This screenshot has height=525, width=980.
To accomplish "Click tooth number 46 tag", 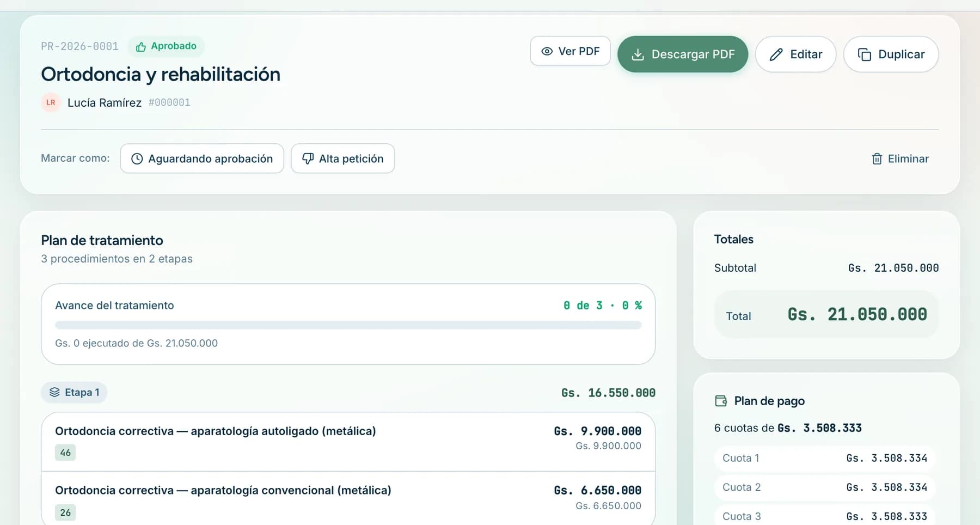I will tap(65, 453).
